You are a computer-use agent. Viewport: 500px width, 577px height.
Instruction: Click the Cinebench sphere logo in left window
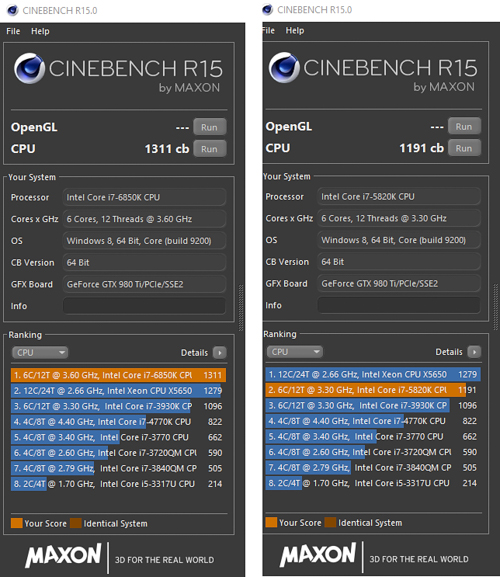point(29,68)
